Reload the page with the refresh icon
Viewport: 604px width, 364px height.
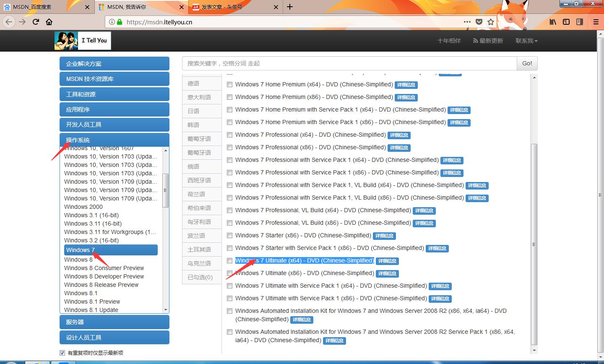[x=35, y=22]
